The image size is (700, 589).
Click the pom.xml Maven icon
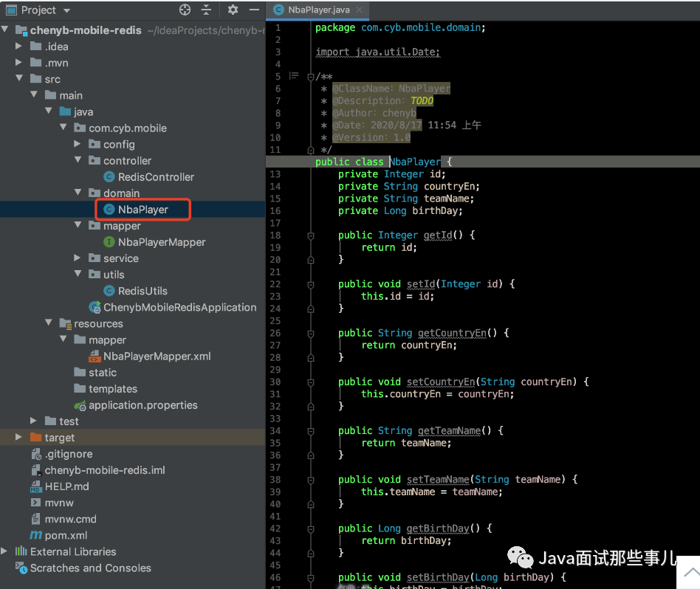tap(35, 535)
